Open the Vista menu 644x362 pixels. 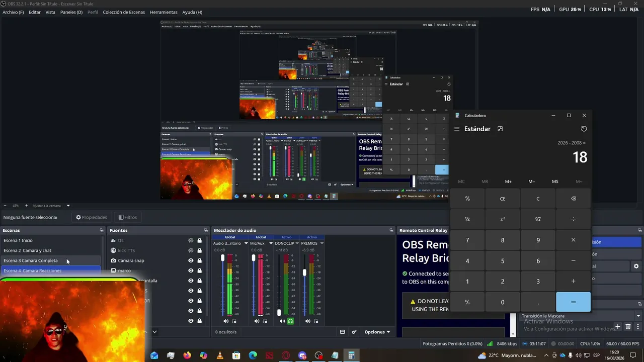pyautogui.click(x=50, y=12)
